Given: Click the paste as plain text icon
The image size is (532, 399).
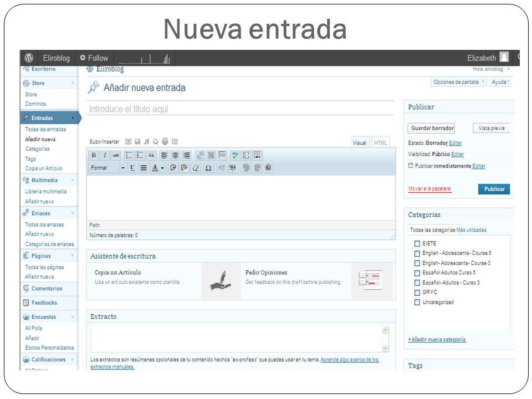Looking at the screenshot, I should 173,167.
